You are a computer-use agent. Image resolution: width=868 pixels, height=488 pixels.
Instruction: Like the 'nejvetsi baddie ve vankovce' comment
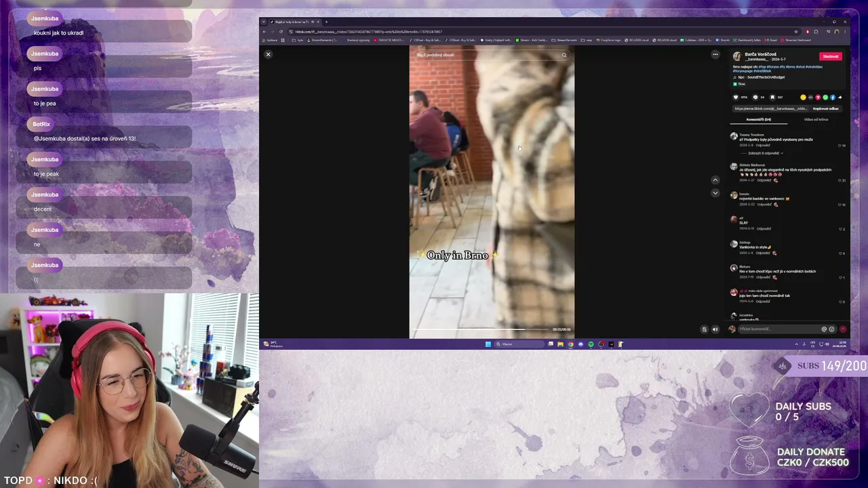tap(840, 204)
